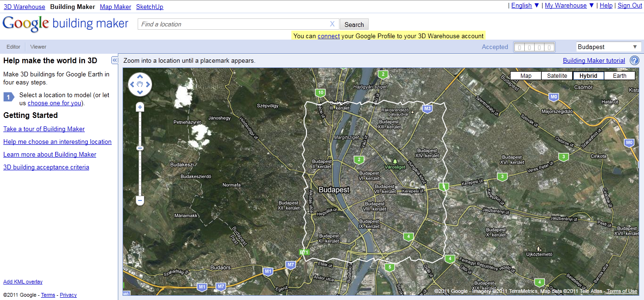Open '3D building acceptance criteria' link

(x=46, y=167)
